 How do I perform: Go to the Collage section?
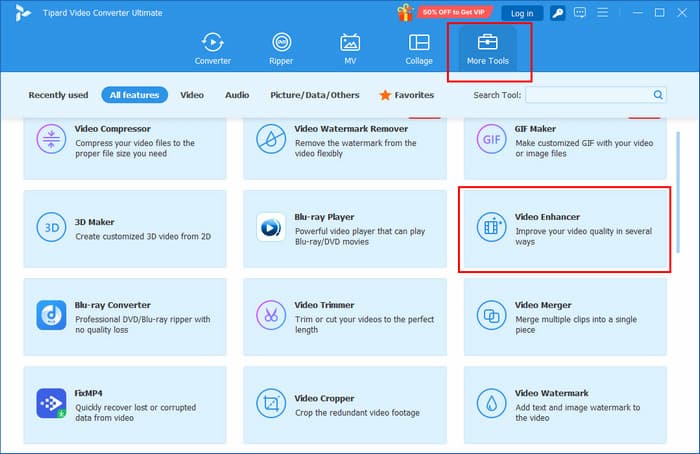419,49
